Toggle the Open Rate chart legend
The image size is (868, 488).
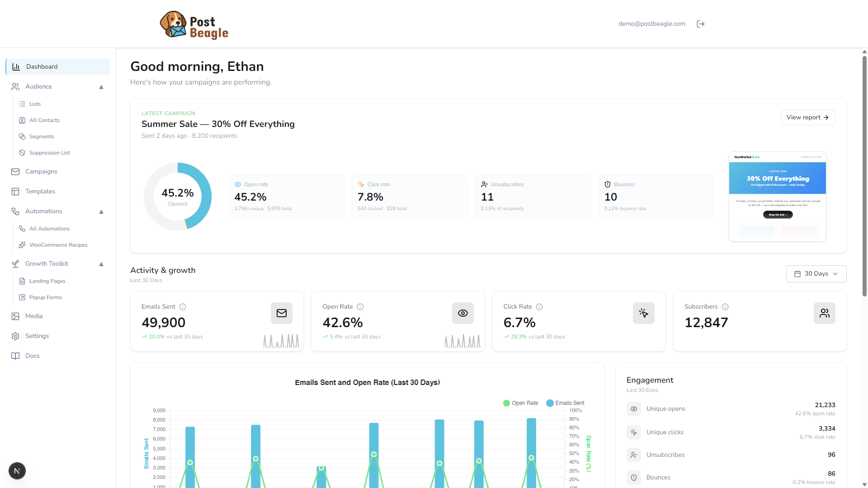tap(520, 403)
